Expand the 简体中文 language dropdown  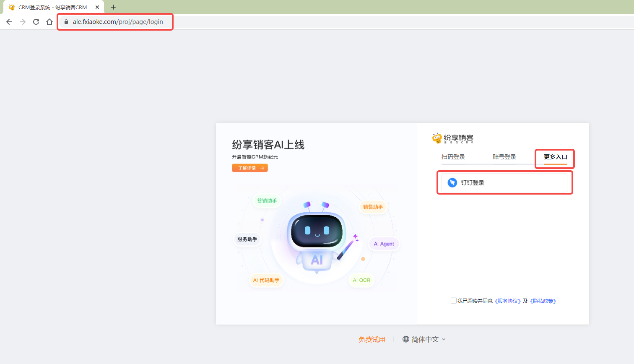point(424,339)
